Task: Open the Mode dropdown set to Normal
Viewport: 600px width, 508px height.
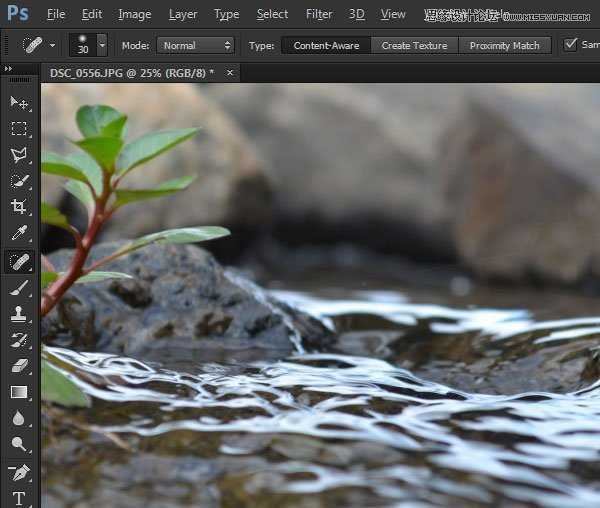Action: [195, 46]
